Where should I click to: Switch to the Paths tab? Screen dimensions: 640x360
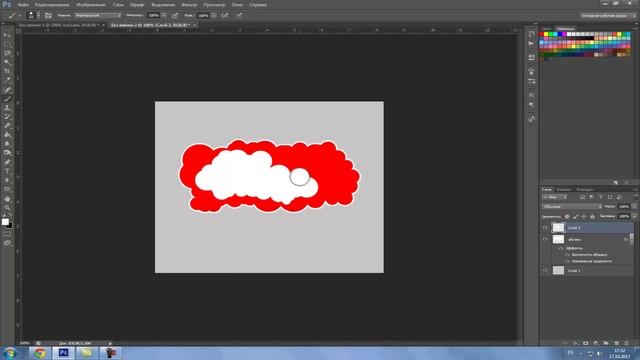pos(584,189)
